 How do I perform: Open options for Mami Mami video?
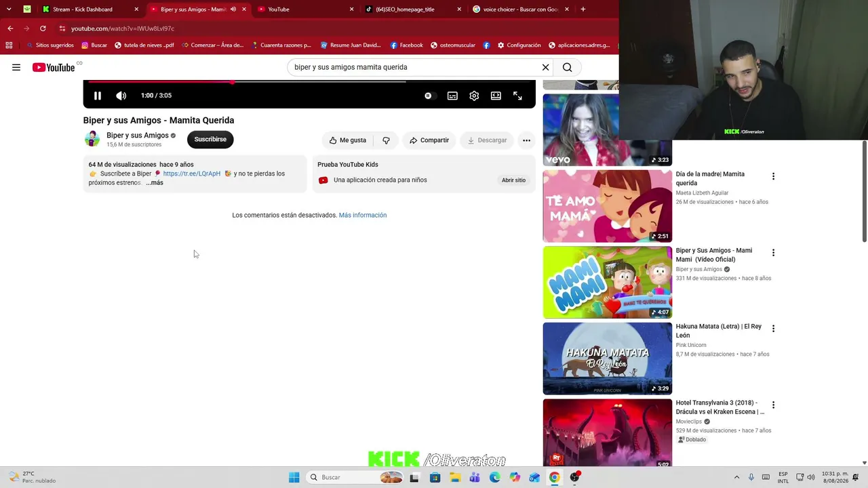click(x=773, y=253)
